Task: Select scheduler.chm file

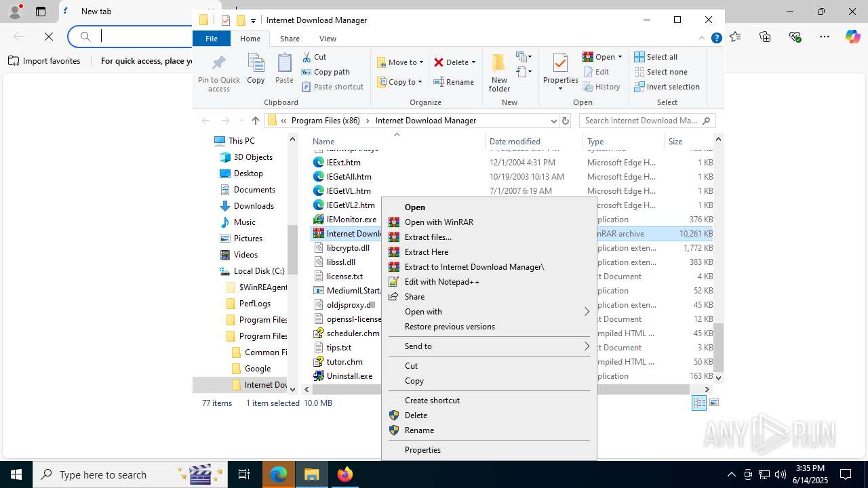Action: [x=353, y=333]
